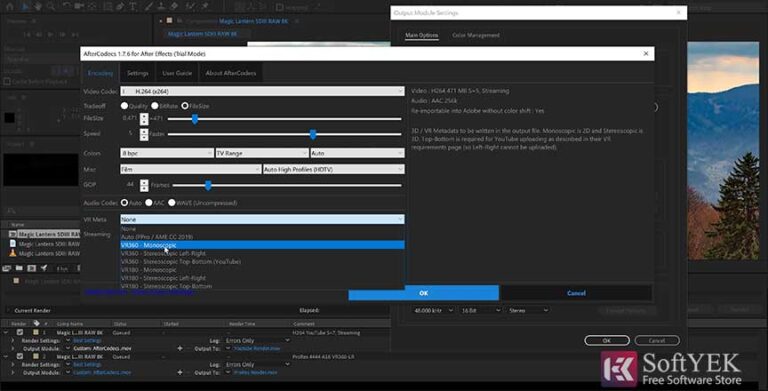This screenshot has width=768, height=391.
Task: Select the Auto audio codec radio button
Action: (x=124, y=202)
